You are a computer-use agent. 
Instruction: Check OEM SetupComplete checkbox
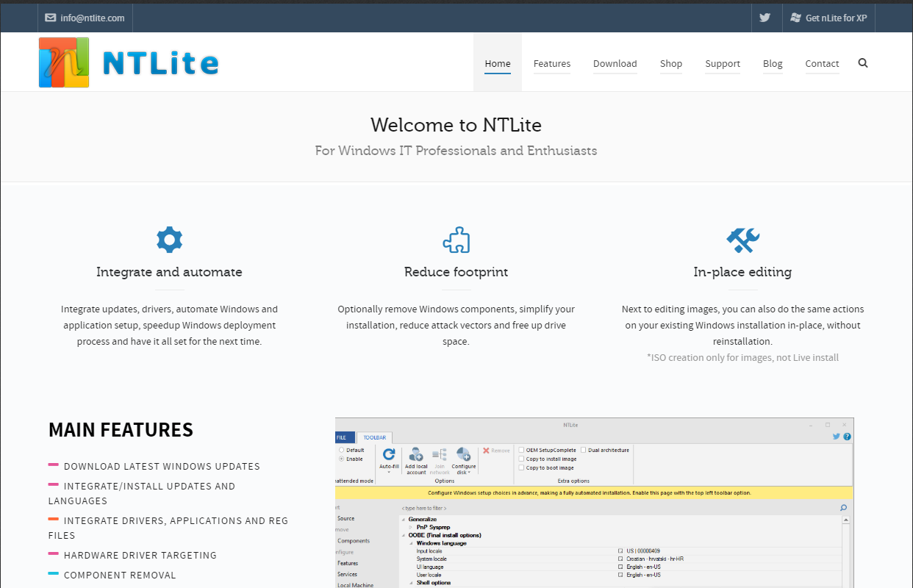coord(521,450)
